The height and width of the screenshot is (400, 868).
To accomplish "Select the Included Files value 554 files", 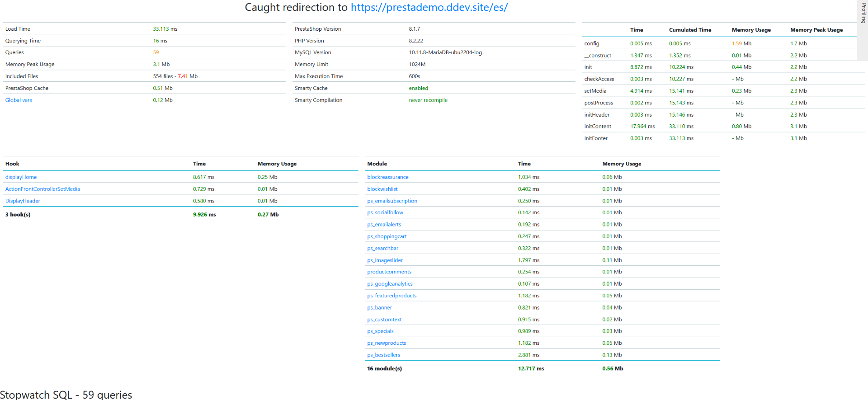I will 163,76.
